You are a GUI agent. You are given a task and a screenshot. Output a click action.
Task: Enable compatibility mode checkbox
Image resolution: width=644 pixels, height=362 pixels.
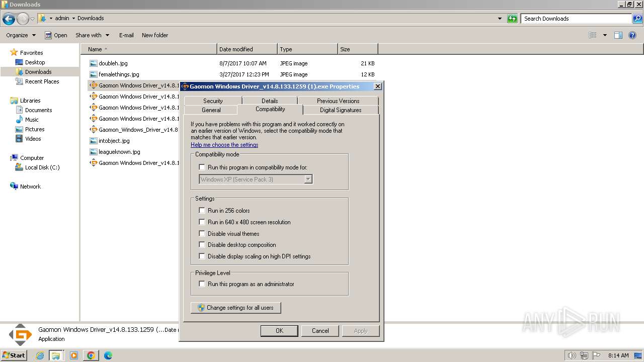[202, 167]
